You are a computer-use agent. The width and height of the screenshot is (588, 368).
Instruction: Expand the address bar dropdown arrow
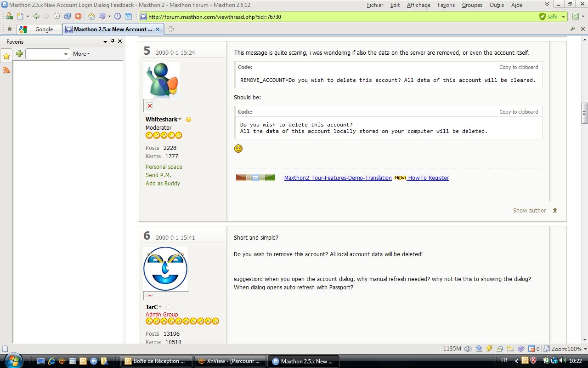tap(564, 17)
